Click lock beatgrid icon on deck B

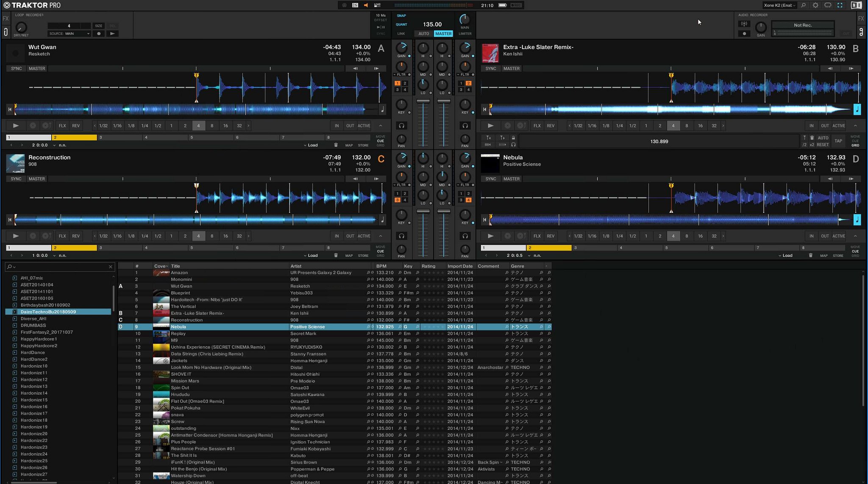pos(513,138)
